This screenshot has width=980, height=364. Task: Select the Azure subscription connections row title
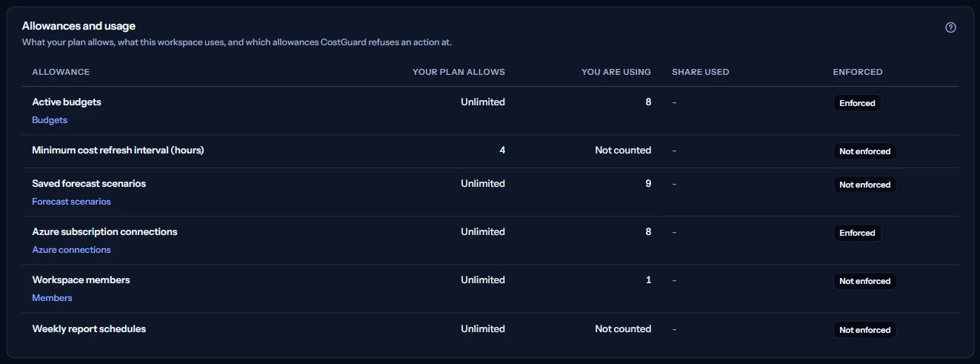pyautogui.click(x=104, y=231)
